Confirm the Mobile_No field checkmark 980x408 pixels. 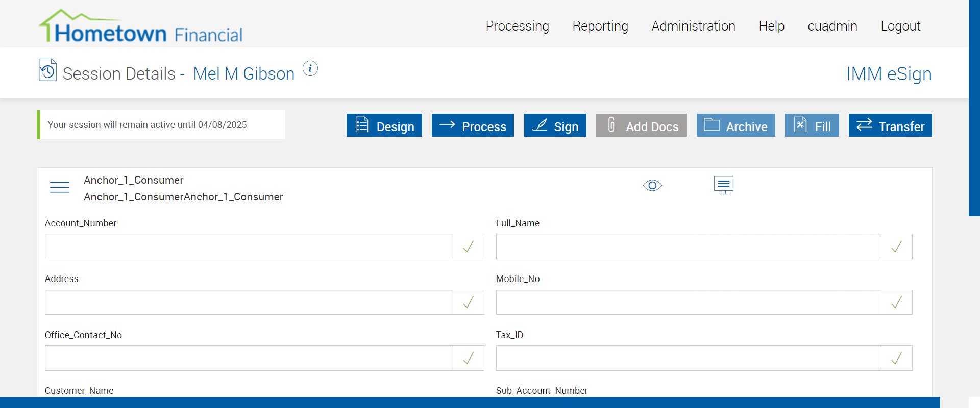pyautogui.click(x=897, y=302)
